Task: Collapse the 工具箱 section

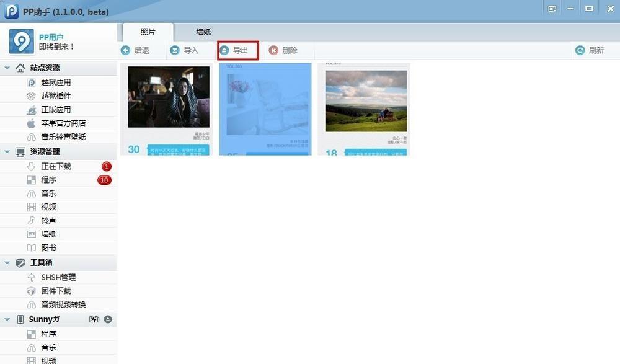Action: pyautogui.click(x=7, y=263)
